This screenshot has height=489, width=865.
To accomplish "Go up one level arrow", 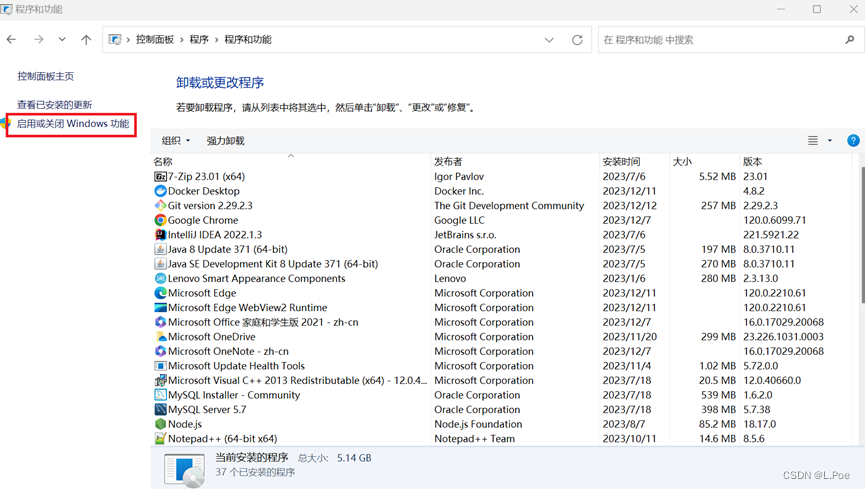I will [86, 40].
